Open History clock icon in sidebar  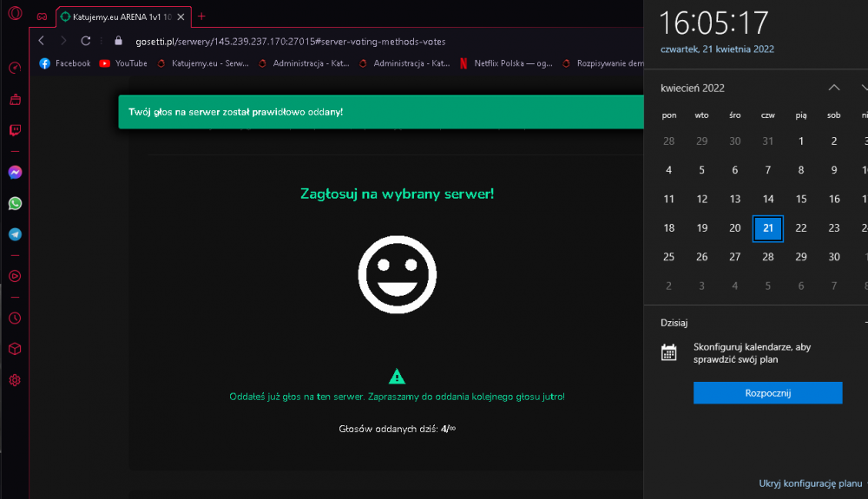click(x=15, y=318)
